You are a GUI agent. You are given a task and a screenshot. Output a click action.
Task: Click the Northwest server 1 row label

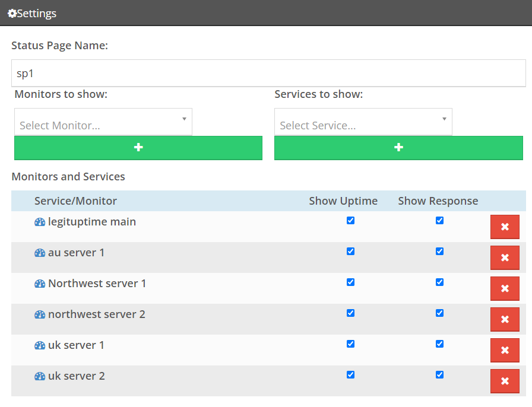click(97, 284)
